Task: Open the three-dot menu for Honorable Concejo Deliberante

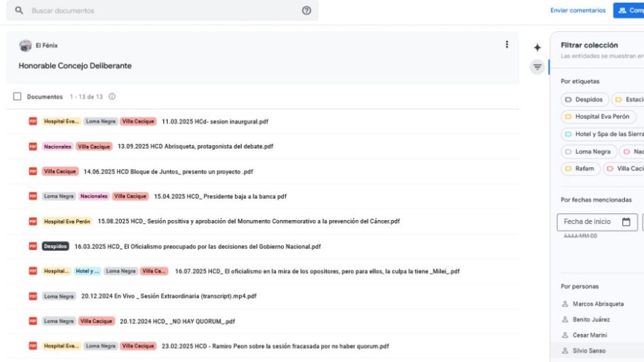Action: pos(507,45)
